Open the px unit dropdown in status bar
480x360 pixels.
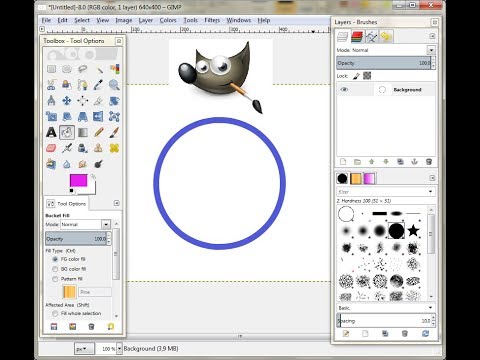84,349
